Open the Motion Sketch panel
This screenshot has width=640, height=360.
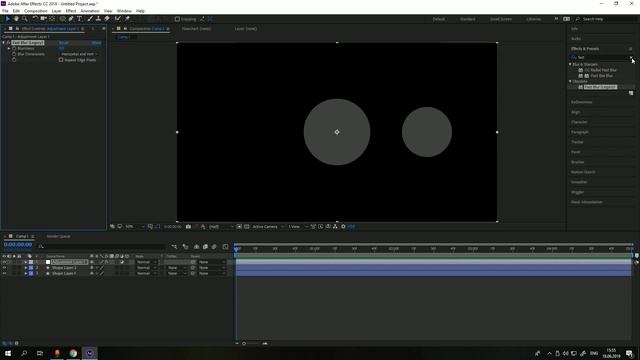pyautogui.click(x=583, y=172)
